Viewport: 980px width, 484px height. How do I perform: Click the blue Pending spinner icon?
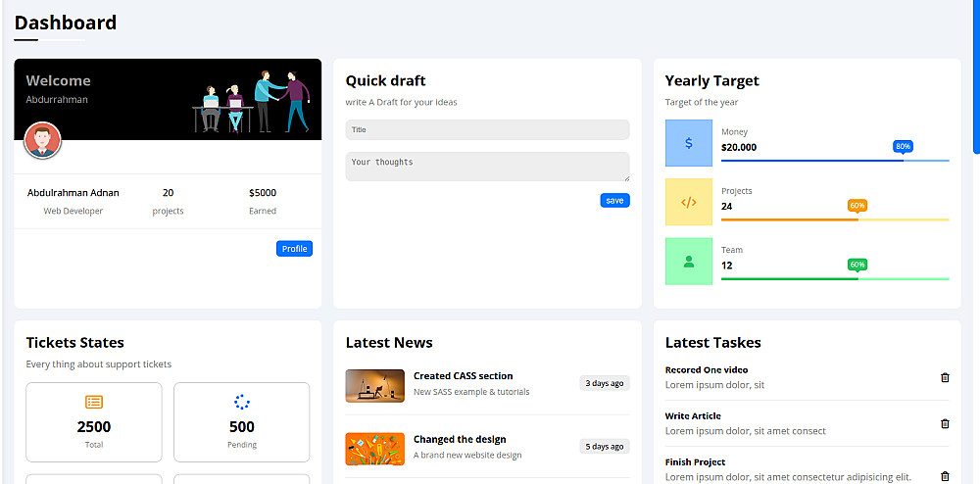[x=242, y=402]
